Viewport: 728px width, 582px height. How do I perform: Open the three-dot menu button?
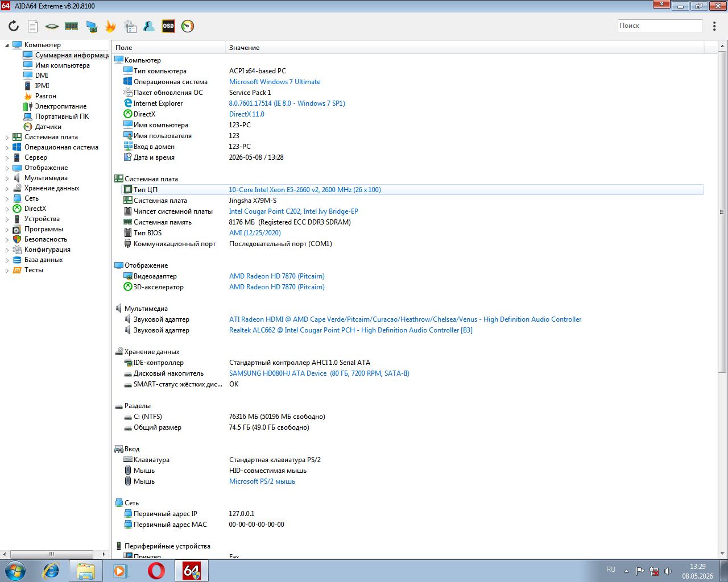click(715, 26)
